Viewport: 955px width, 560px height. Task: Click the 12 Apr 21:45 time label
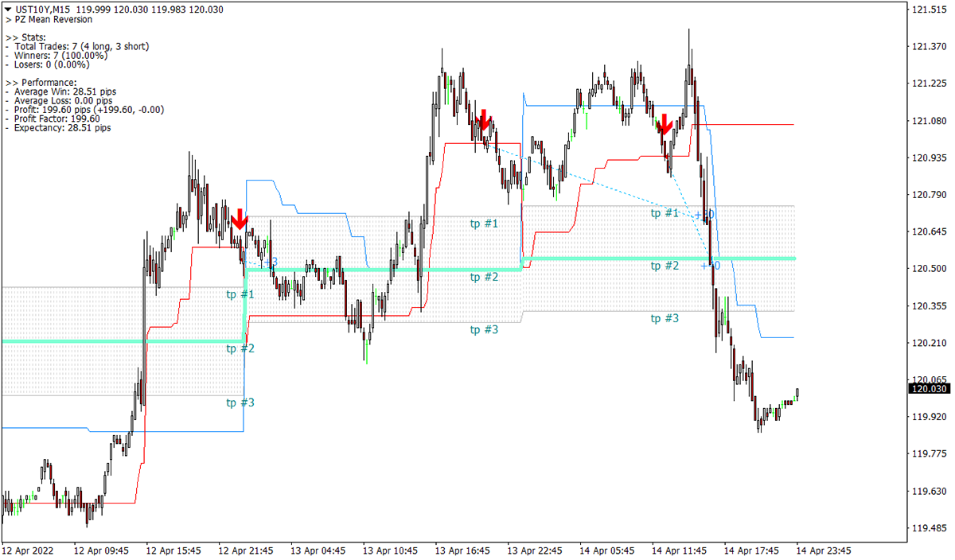(246, 550)
